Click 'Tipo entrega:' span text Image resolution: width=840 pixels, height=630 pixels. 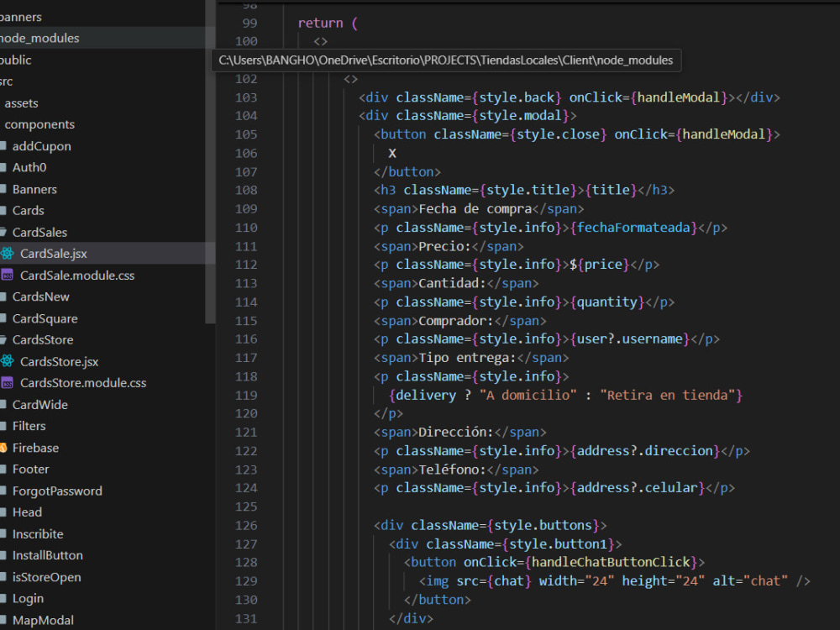467,358
